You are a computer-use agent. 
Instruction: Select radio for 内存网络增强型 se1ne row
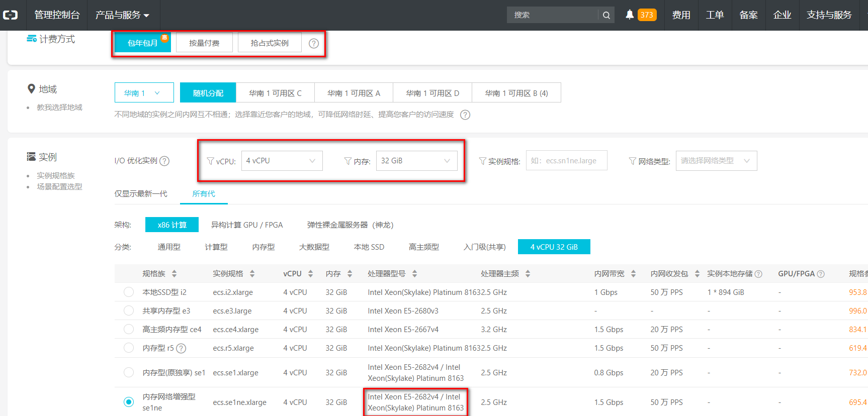click(x=129, y=402)
